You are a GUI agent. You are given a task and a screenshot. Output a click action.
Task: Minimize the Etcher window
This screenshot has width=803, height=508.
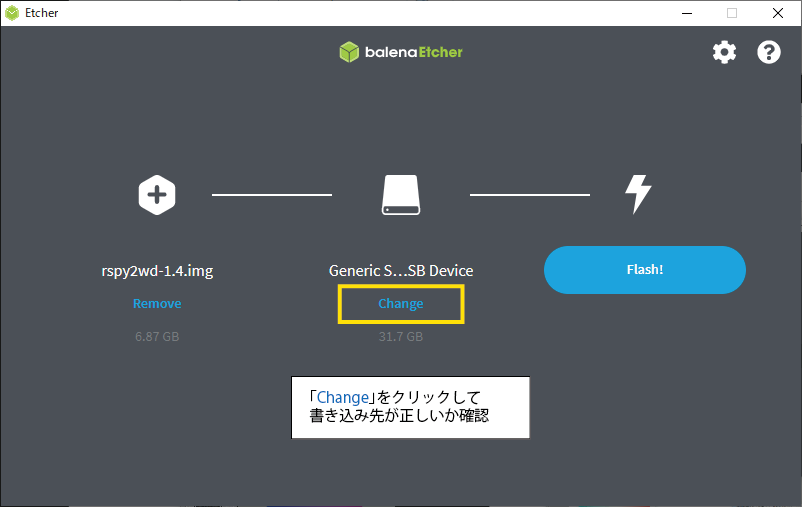click(687, 13)
